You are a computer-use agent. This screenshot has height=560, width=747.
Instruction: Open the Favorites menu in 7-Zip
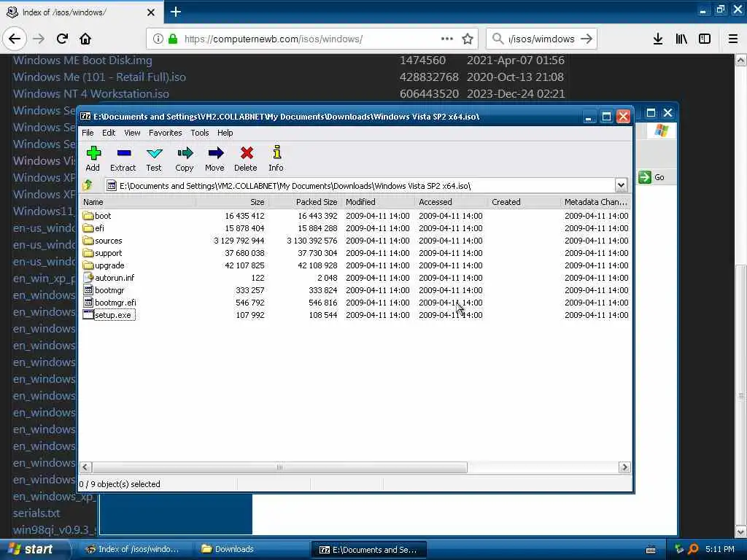(166, 133)
